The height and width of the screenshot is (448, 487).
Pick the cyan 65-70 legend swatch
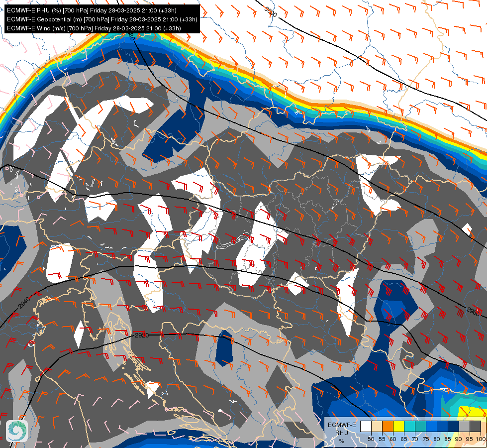point(410,426)
